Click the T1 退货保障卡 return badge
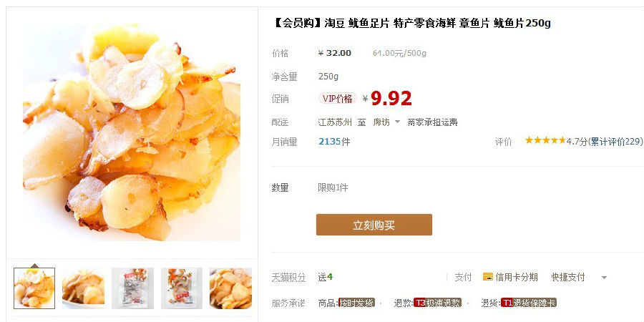The width and height of the screenshot is (644, 322). pyautogui.click(x=529, y=303)
